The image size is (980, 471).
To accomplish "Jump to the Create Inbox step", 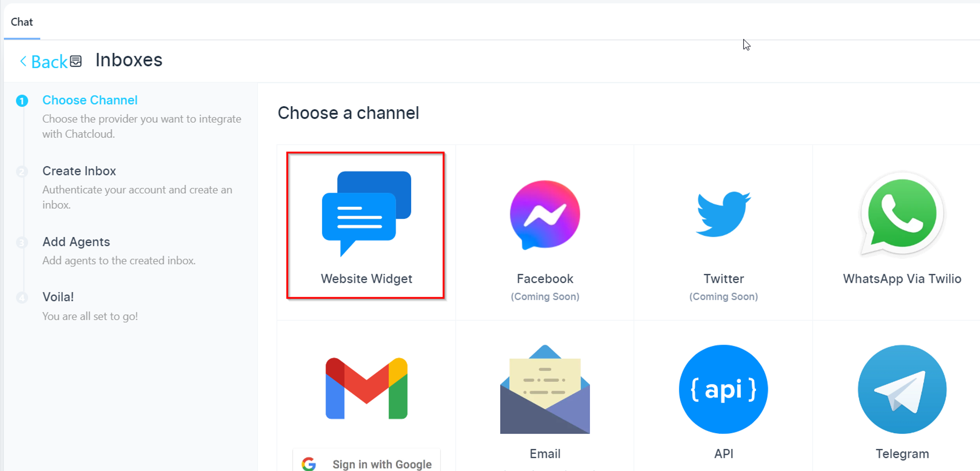I will [79, 171].
